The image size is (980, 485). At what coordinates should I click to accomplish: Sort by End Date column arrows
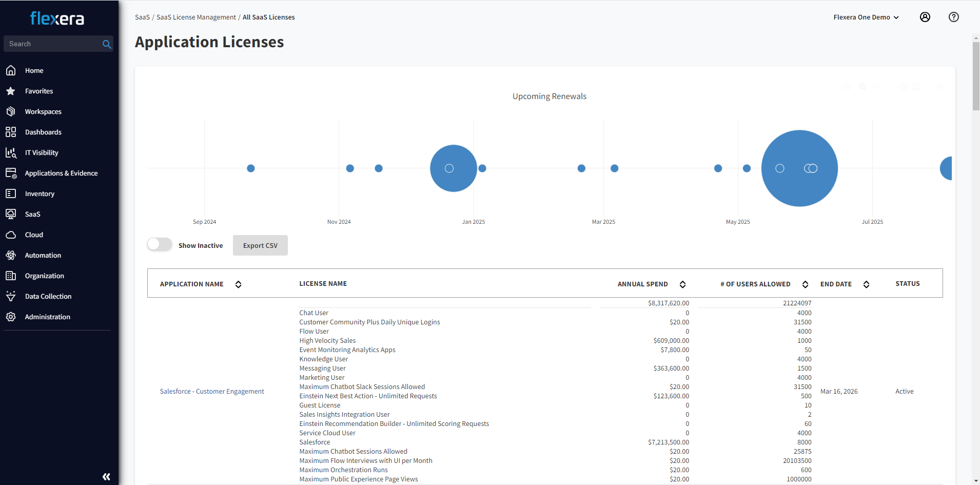tap(866, 284)
